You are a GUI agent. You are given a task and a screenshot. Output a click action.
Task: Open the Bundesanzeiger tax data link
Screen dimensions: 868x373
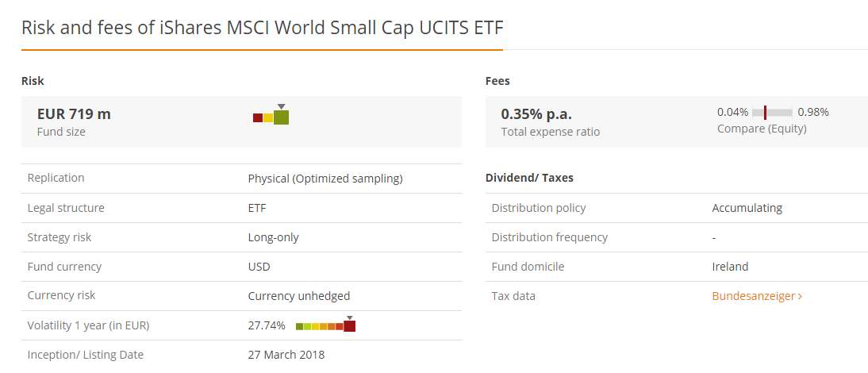click(753, 296)
